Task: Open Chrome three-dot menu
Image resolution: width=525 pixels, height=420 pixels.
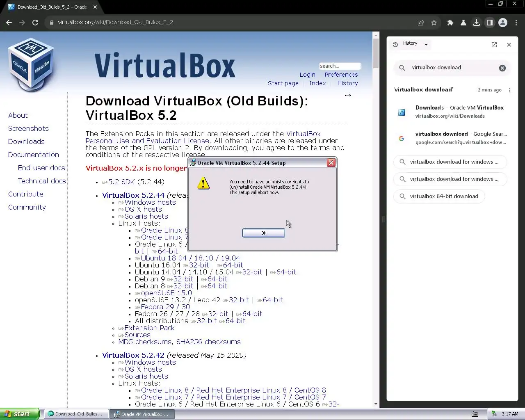Action: [516, 23]
